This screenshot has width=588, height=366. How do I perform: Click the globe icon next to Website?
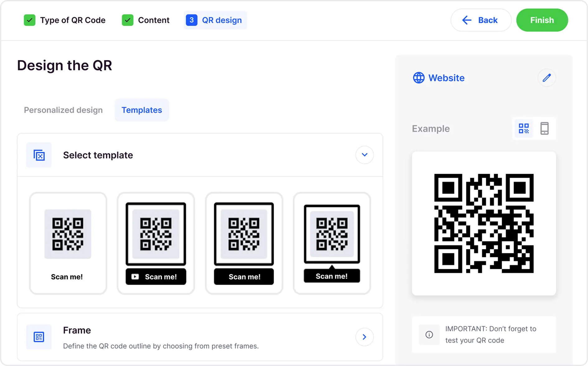click(419, 78)
